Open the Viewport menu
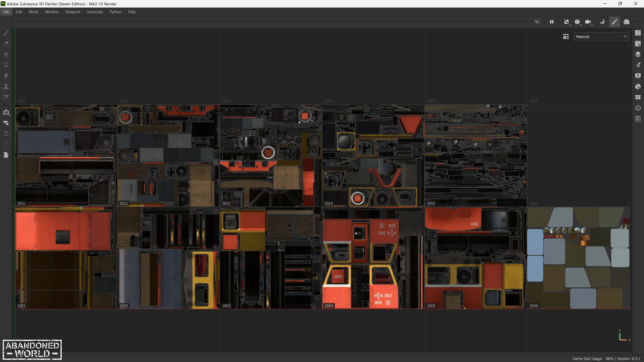 pyautogui.click(x=72, y=12)
